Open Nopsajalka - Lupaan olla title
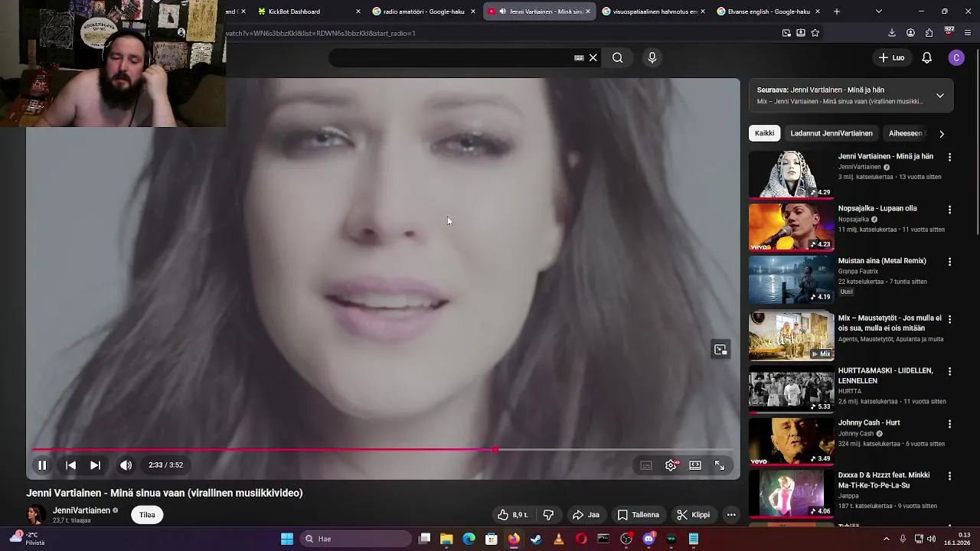The width and height of the screenshot is (980, 551). [877, 208]
